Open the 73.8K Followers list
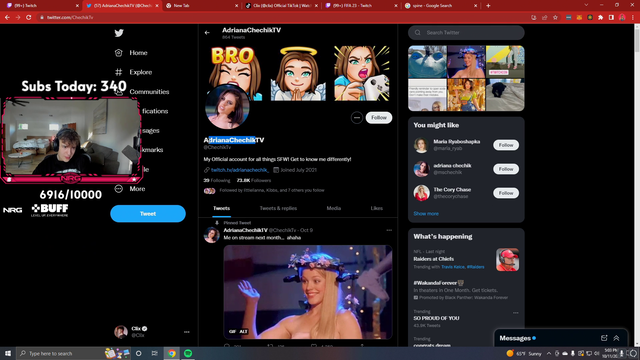 (254, 180)
